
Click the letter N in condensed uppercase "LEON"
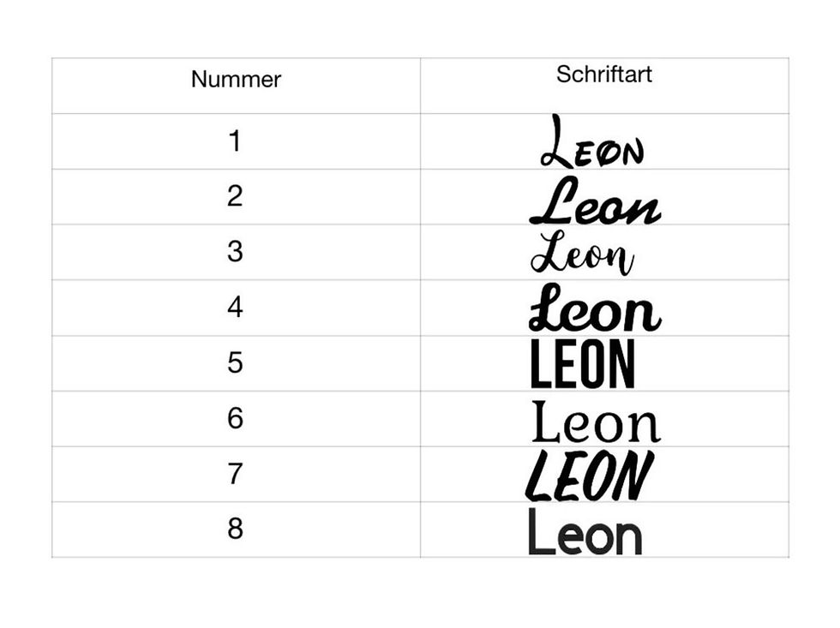pos(621,364)
